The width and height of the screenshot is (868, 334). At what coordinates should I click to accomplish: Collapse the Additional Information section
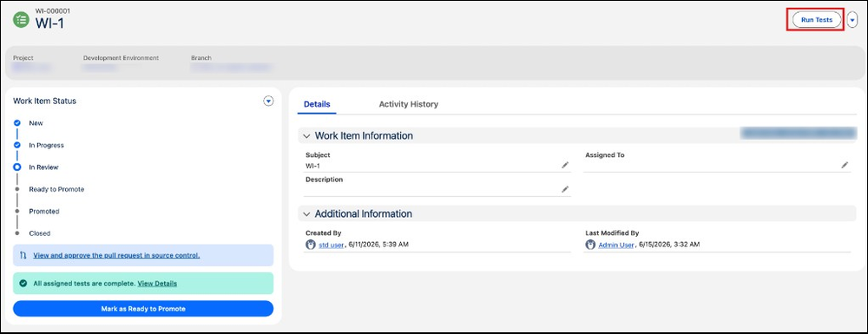coord(306,214)
